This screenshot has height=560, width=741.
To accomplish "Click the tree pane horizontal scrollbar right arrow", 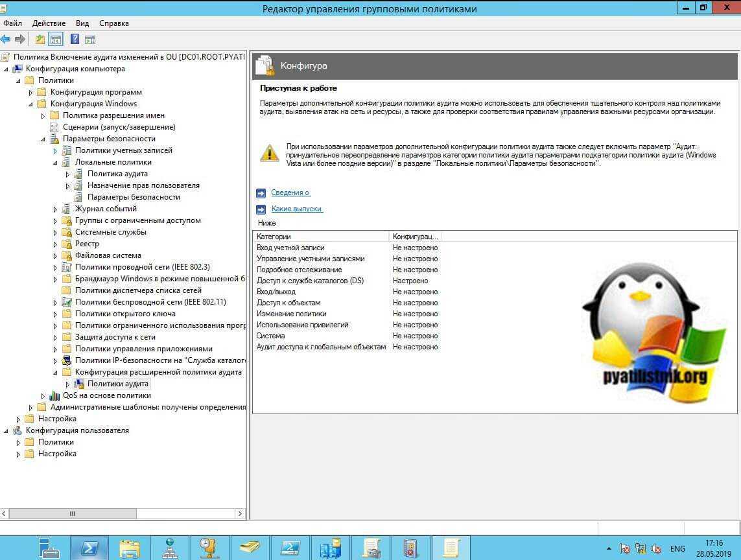I will tap(241, 513).
